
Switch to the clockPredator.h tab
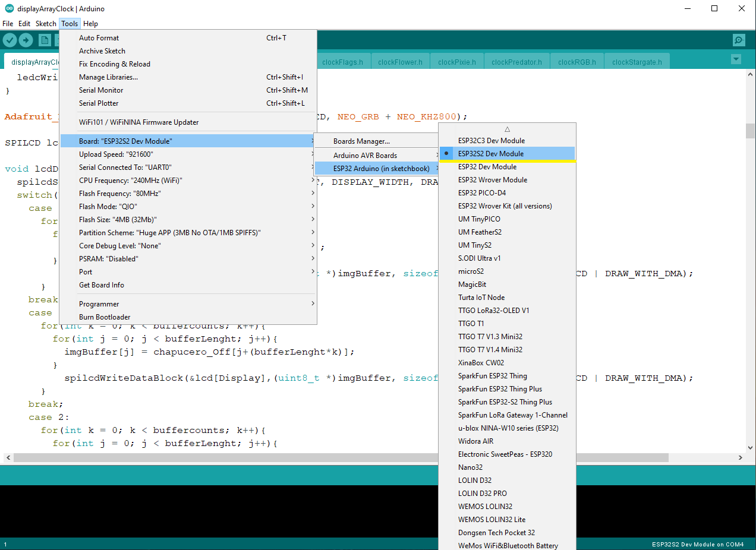516,62
